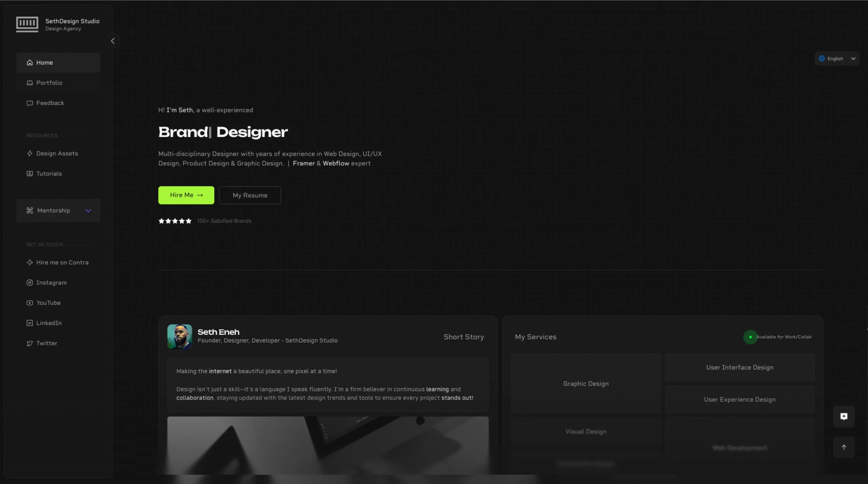The width and height of the screenshot is (868, 484).
Task: Open the LinkedIn link
Action: [58, 323]
